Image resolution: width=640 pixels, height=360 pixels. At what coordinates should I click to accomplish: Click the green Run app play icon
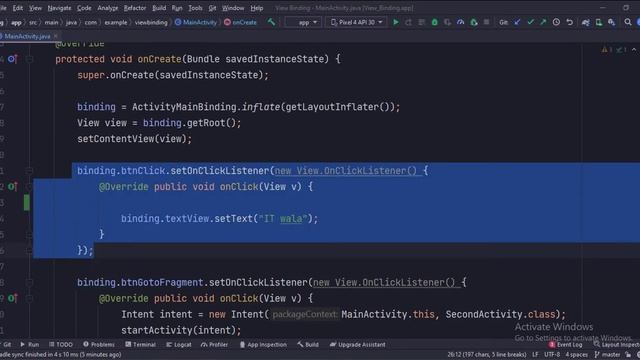point(396,22)
